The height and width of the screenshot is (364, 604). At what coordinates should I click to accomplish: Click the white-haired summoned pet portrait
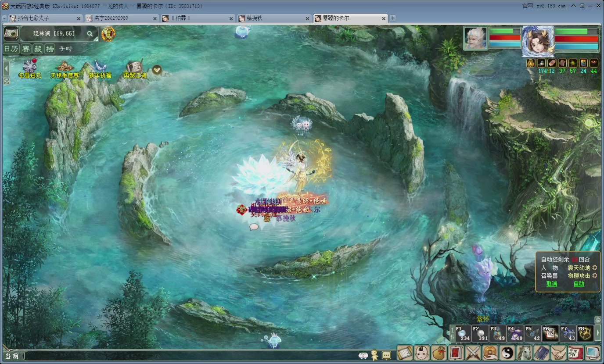click(x=476, y=38)
